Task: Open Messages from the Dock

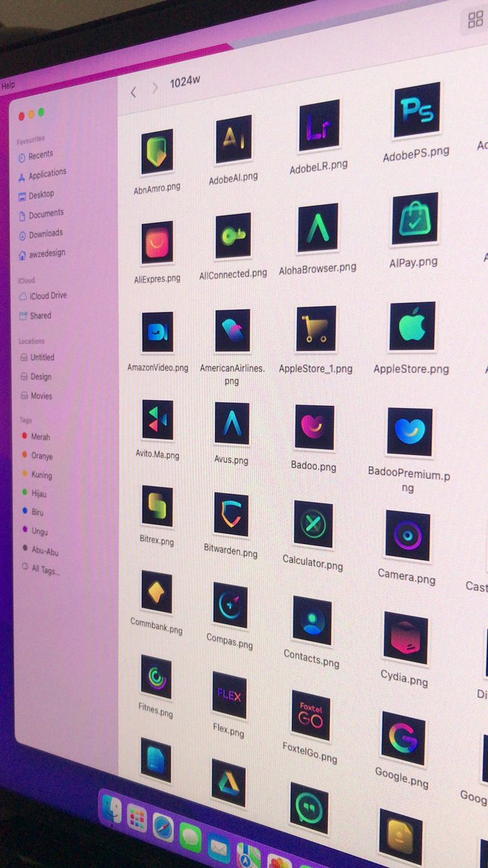Action: (x=190, y=838)
